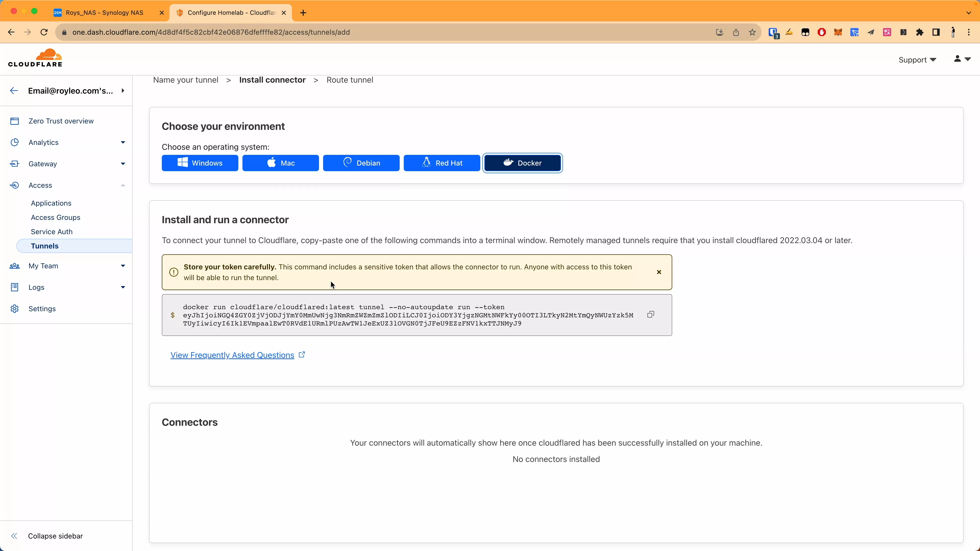This screenshot has height=551, width=980.
Task: Expand the Logs section
Action: pyautogui.click(x=122, y=287)
